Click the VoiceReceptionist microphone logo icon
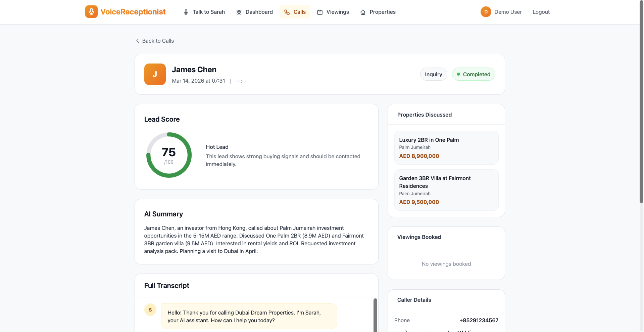Viewport: 644px width, 332px height. tap(91, 12)
